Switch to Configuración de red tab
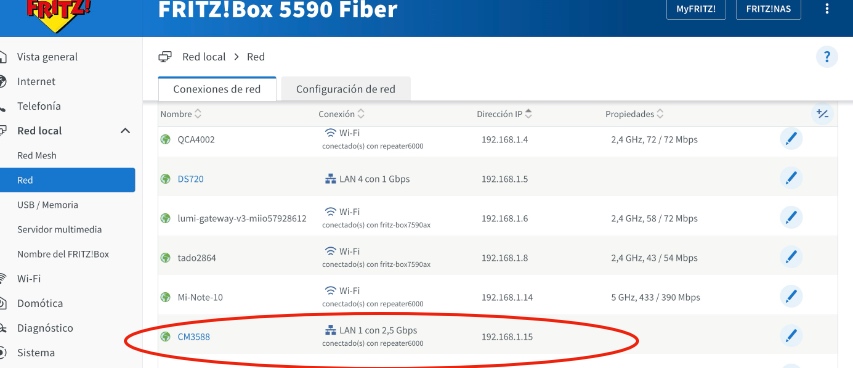The width and height of the screenshot is (853, 368). [x=345, y=89]
